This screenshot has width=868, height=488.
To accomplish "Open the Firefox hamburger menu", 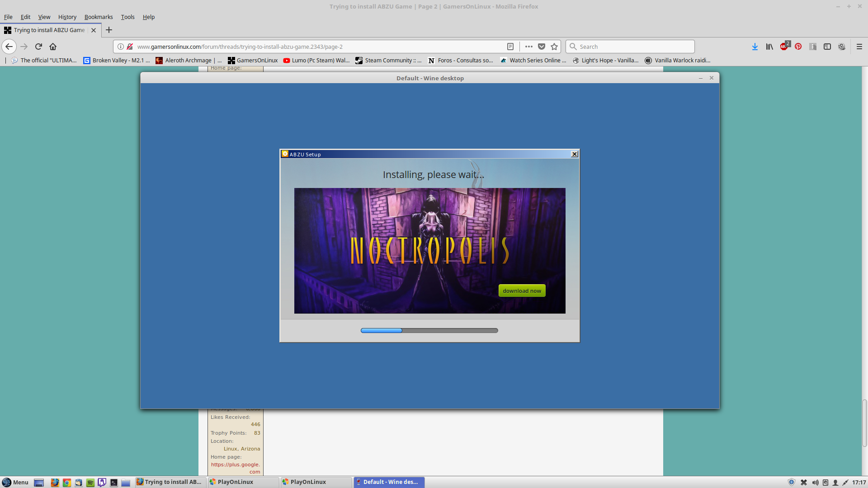I will [x=859, y=47].
